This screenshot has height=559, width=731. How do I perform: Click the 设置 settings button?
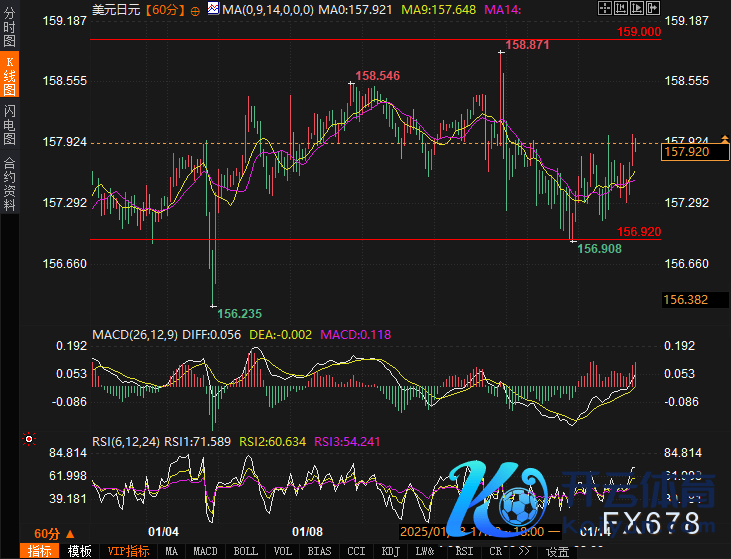coord(557,551)
